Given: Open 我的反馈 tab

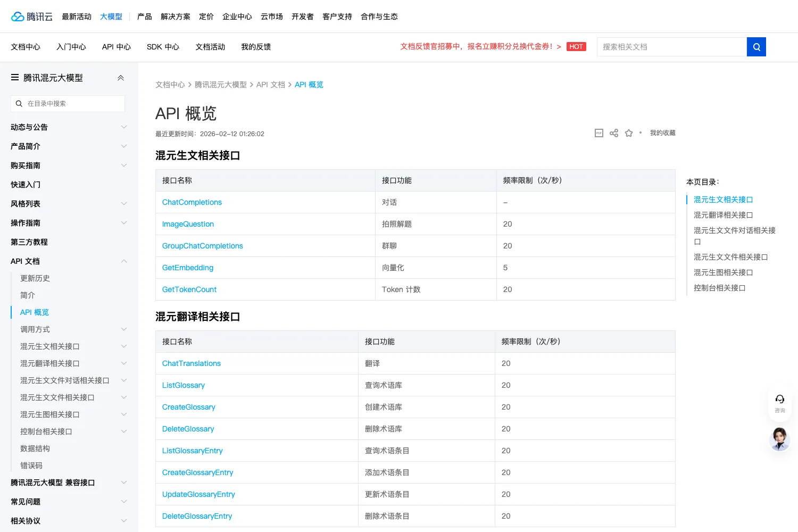Looking at the screenshot, I should tap(256, 47).
